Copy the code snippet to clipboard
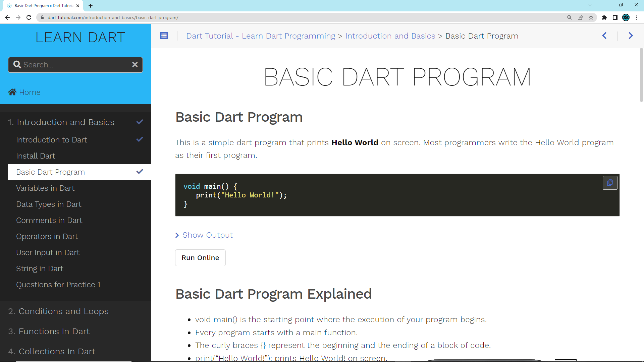 pyautogui.click(x=610, y=183)
